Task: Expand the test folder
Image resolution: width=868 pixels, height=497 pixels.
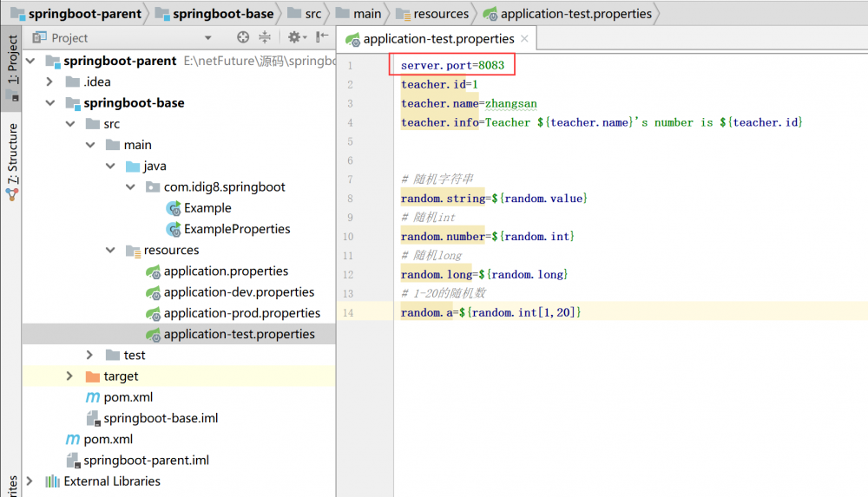Action: pyautogui.click(x=90, y=356)
